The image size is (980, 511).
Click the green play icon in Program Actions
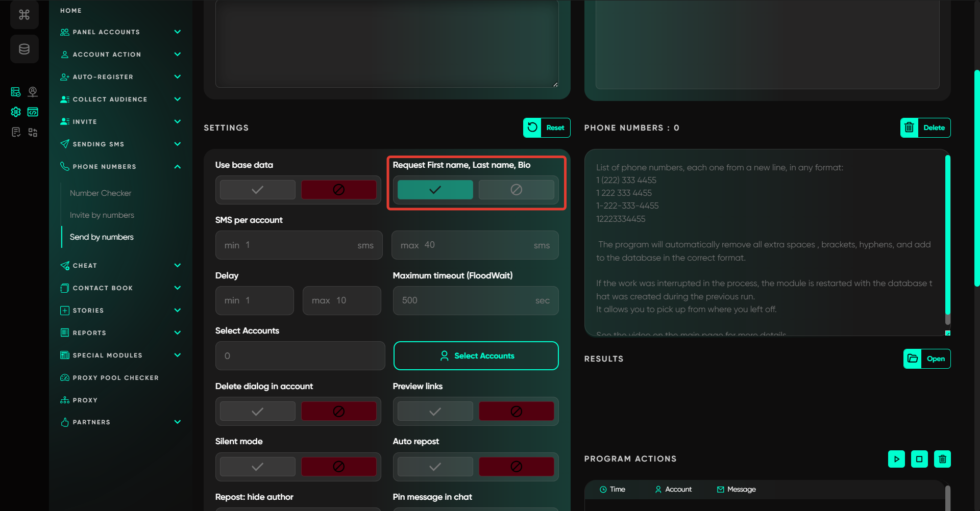[896, 459]
